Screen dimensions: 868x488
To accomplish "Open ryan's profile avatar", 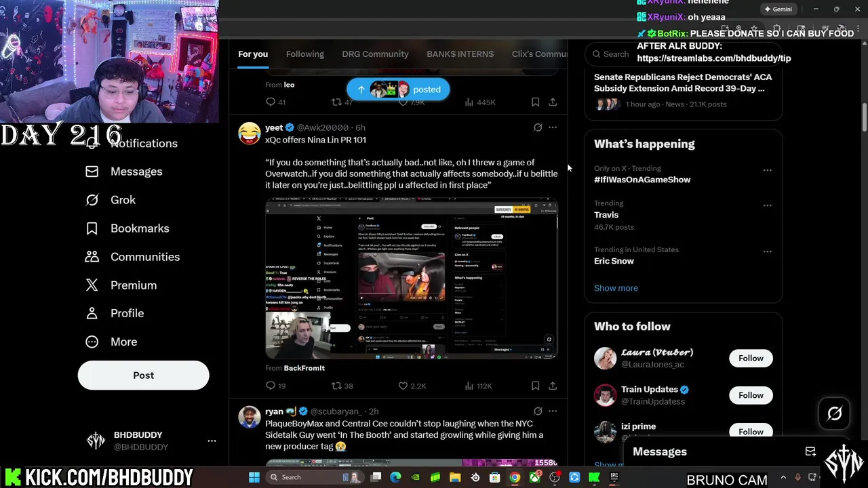I will click(x=250, y=417).
